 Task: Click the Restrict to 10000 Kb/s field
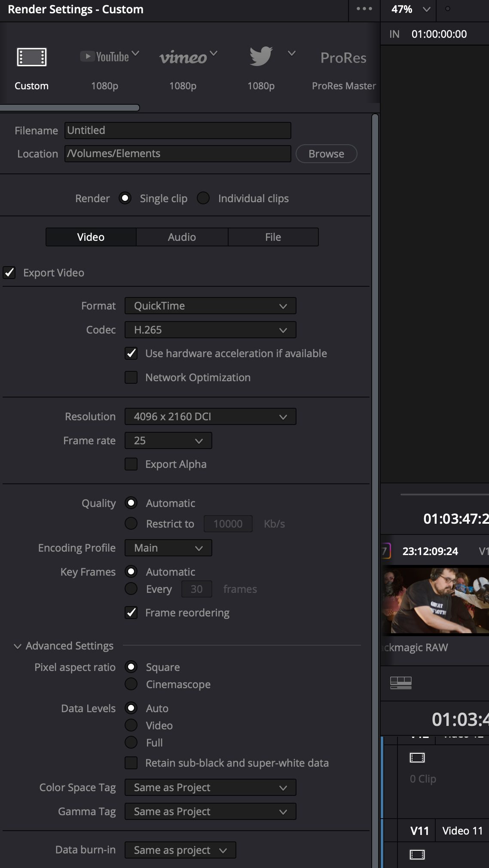(x=228, y=524)
